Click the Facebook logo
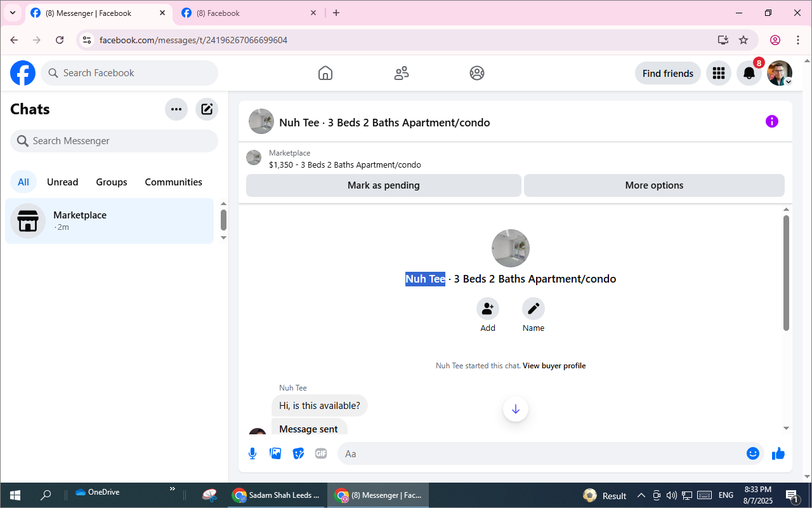The image size is (812, 508). pyautogui.click(x=23, y=73)
